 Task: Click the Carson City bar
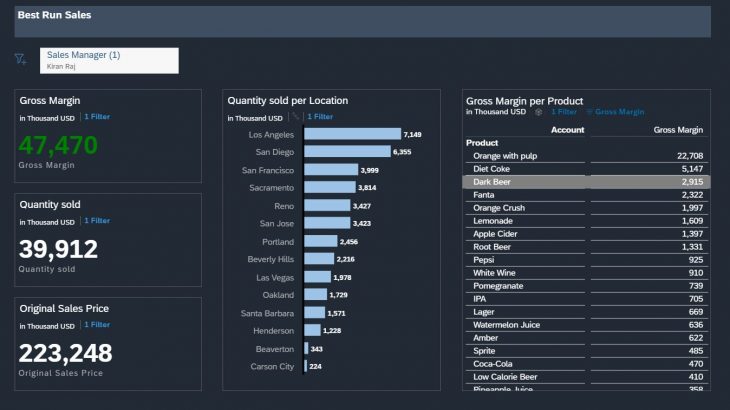pos(305,367)
